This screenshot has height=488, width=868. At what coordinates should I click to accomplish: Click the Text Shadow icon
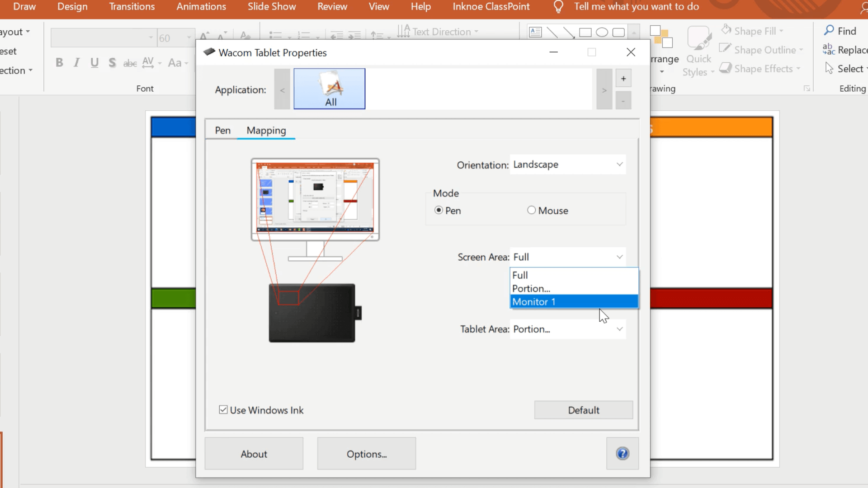tap(112, 63)
